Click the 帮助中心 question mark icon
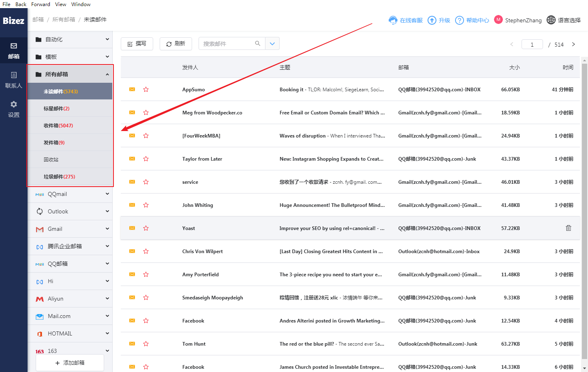 pos(460,20)
